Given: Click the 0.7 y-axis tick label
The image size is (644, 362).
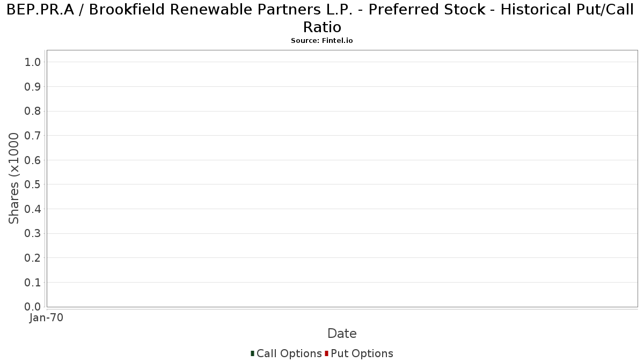Looking at the screenshot, I should pyautogui.click(x=33, y=136).
